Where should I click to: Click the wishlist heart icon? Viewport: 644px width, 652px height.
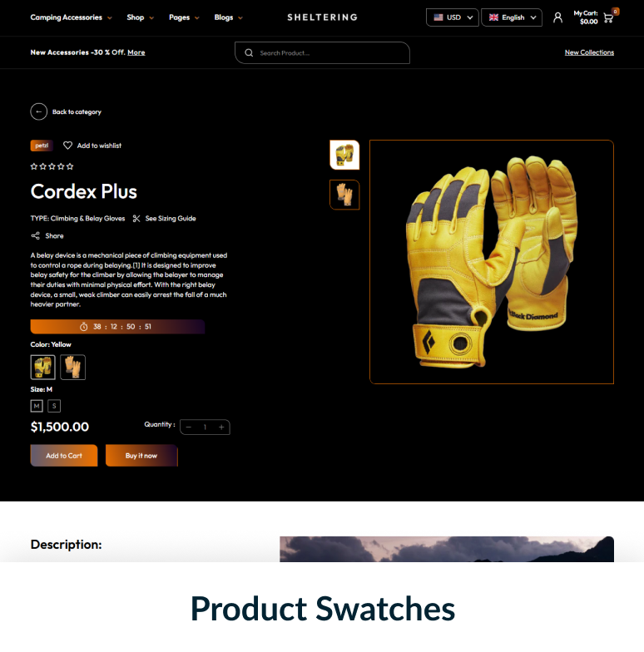click(68, 146)
